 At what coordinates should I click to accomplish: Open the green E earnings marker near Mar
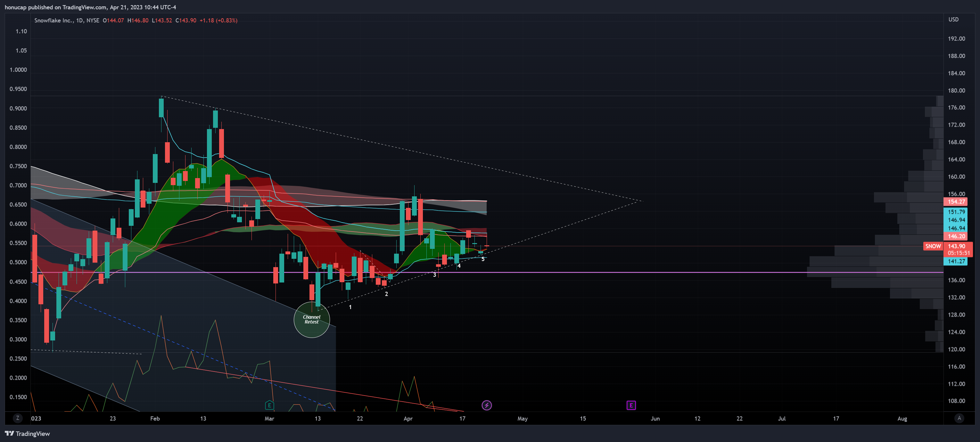269,405
